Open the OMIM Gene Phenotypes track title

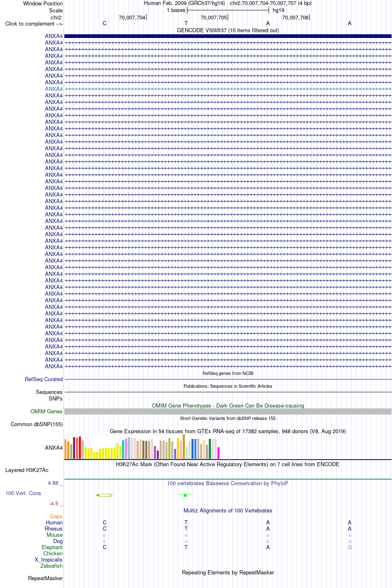pyautogui.click(x=228, y=405)
